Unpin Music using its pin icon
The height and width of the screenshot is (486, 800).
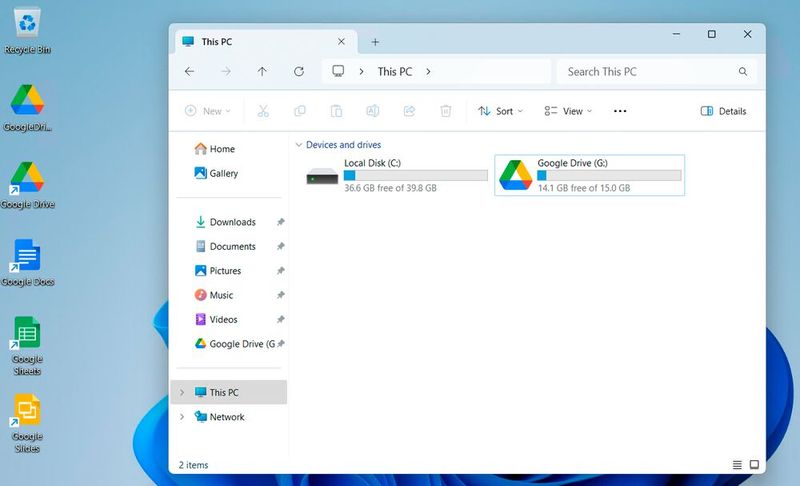(280, 295)
